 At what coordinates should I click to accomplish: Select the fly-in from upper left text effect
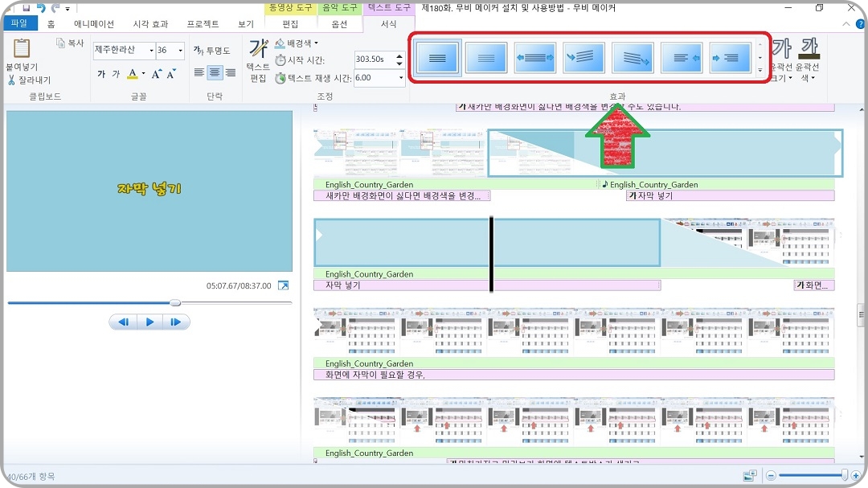pos(583,57)
